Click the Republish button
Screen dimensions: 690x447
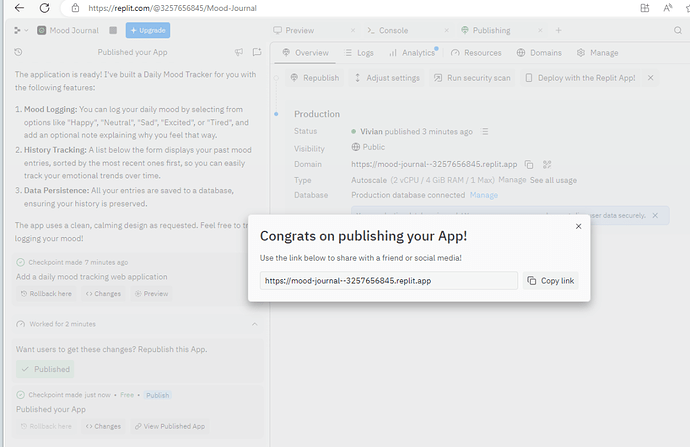(314, 78)
